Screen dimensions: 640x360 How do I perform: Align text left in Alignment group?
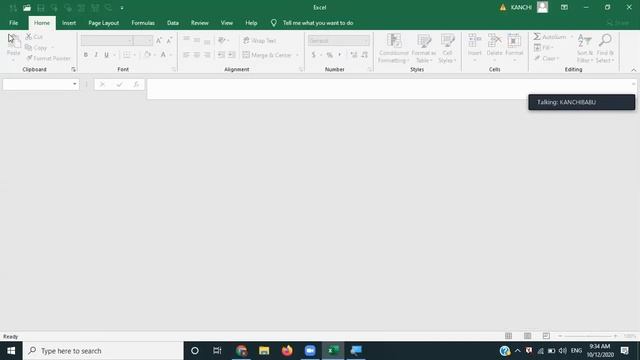pos(186,55)
